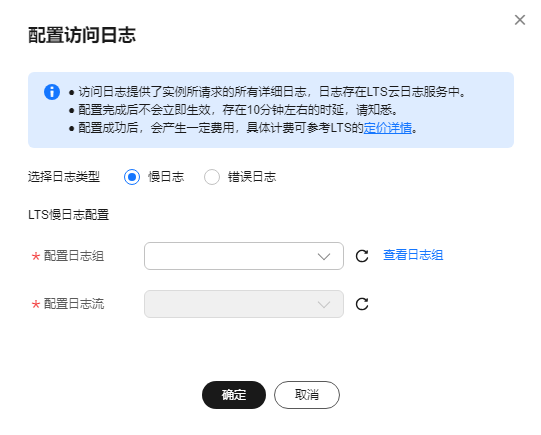Click the 配置访问日志 dialog title
The height and width of the screenshot is (435, 541).
[x=82, y=35]
